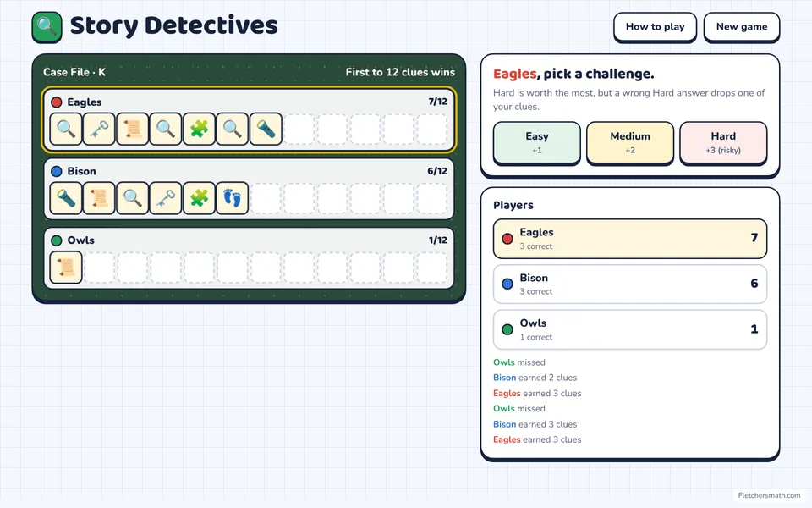Click the first magnifying glass clue in Eagles row

66,129
